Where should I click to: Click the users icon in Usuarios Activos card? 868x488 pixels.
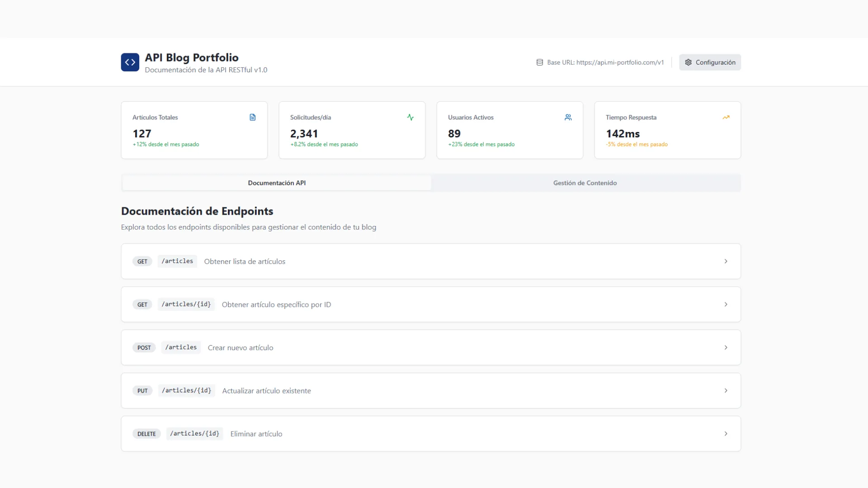(x=568, y=117)
